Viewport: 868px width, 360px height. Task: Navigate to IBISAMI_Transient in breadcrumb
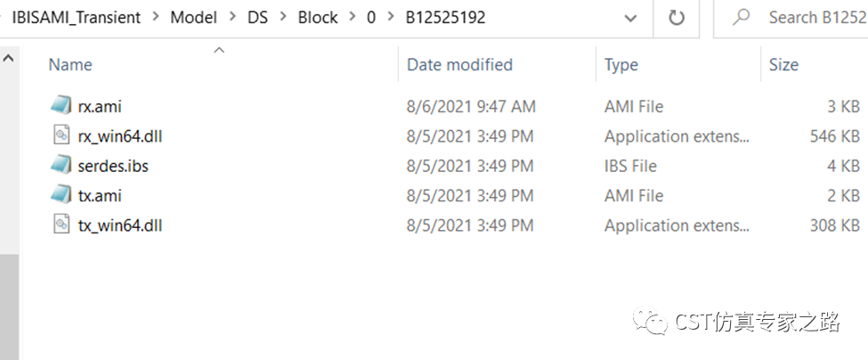(x=77, y=18)
